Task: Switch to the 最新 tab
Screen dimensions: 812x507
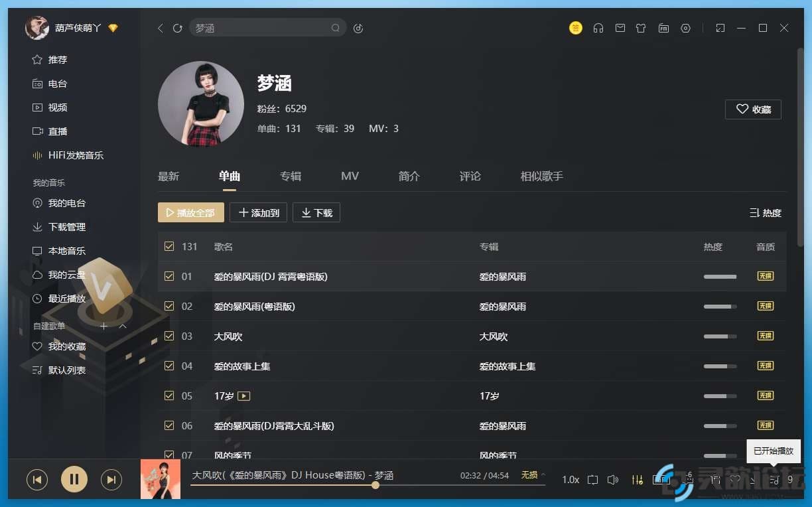Action: click(169, 177)
